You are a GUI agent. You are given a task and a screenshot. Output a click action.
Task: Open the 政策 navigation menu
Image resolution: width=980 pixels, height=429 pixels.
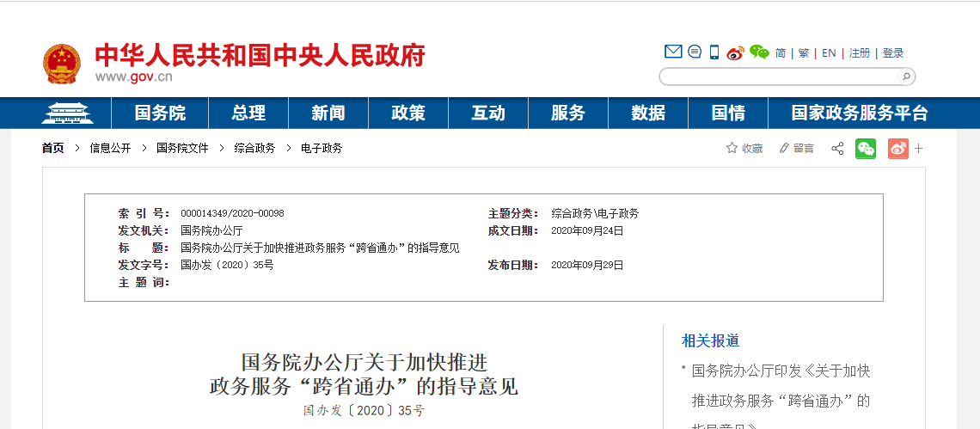tap(407, 113)
